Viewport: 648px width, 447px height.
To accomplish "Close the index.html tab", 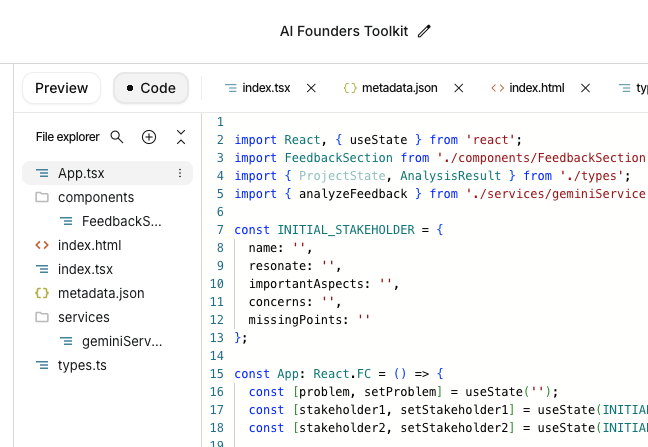I will tap(585, 88).
